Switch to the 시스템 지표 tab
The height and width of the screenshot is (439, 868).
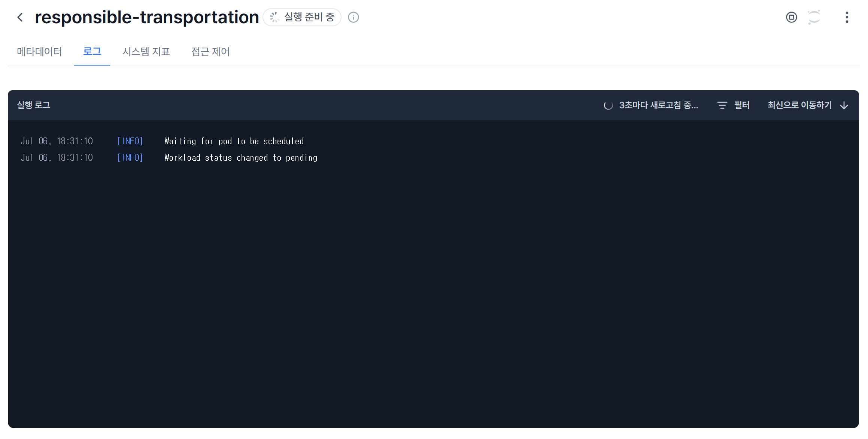point(146,52)
